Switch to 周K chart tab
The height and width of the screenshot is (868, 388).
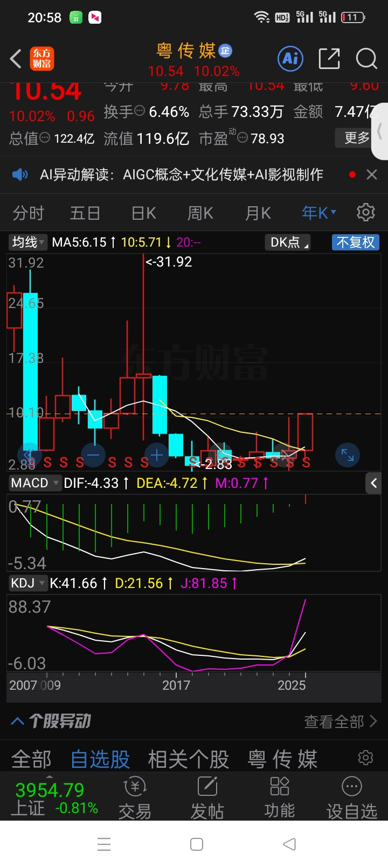[x=200, y=213]
